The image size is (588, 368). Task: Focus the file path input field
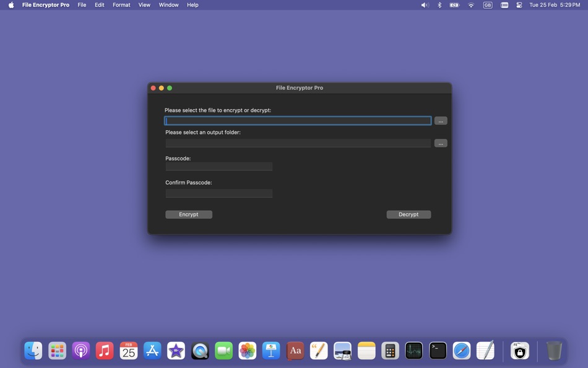pos(298,121)
